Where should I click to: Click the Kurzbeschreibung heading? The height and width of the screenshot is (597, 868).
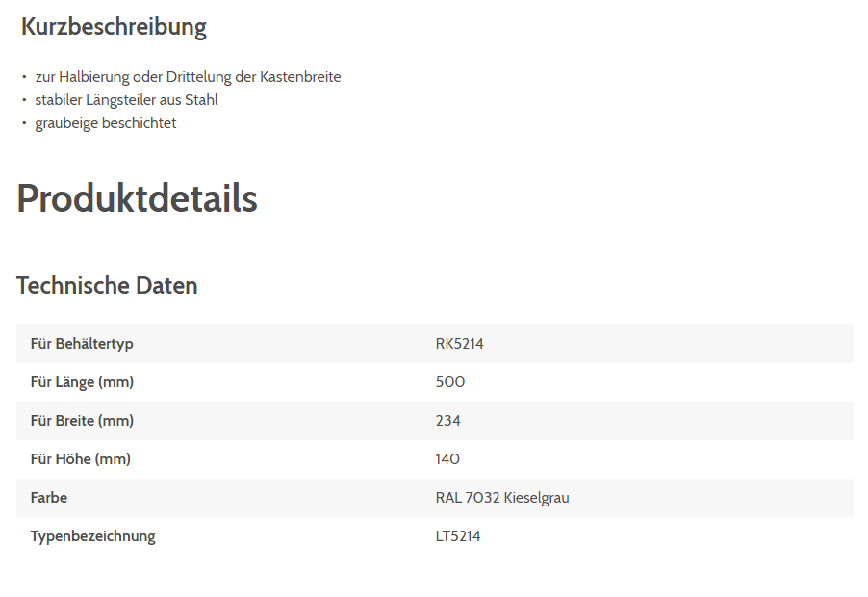coord(114,27)
